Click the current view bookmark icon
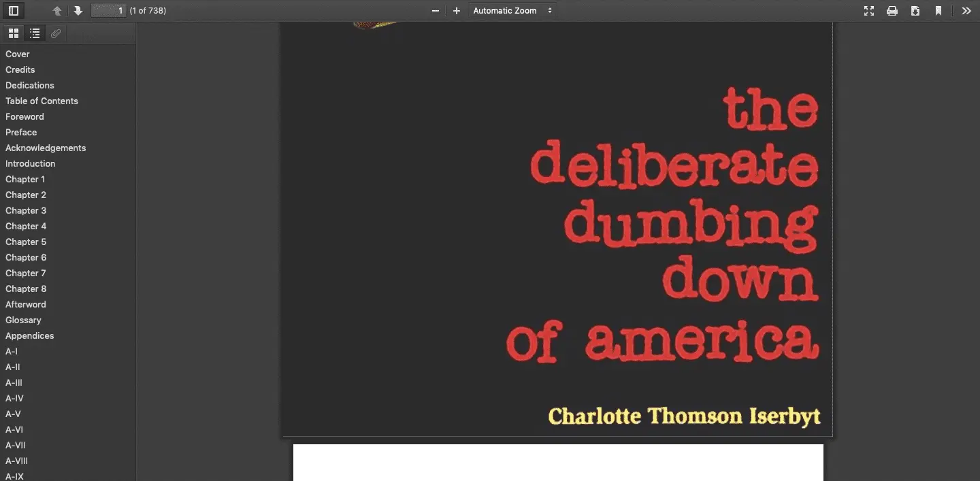This screenshot has height=481, width=980. pyautogui.click(x=938, y=11)
